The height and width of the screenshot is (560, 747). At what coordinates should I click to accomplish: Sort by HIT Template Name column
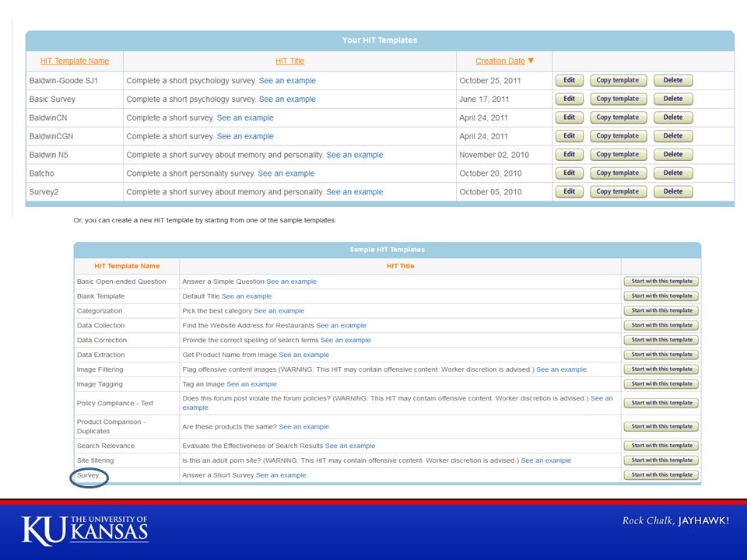[x=75, y=61]
